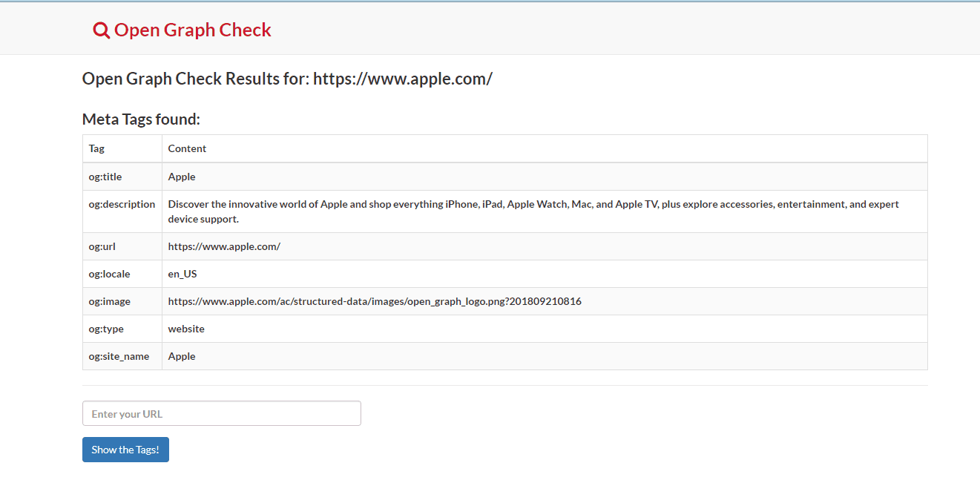
Task: Click the og:locale tag label
Action: click(x=108, y=274)
